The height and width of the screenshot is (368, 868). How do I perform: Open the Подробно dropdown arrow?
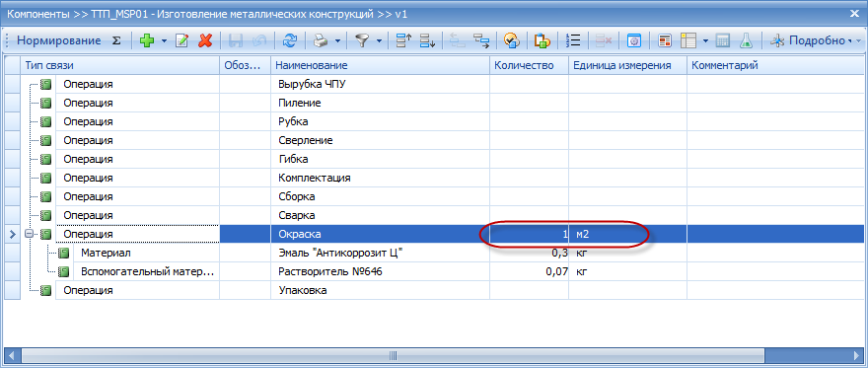click(850, 41)
